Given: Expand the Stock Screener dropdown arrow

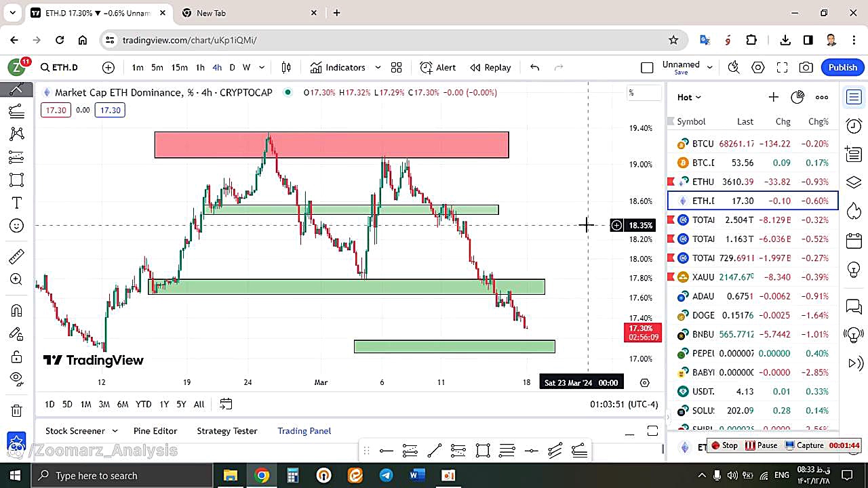Looking at the screenshot, I should click(x=115, y=431).
